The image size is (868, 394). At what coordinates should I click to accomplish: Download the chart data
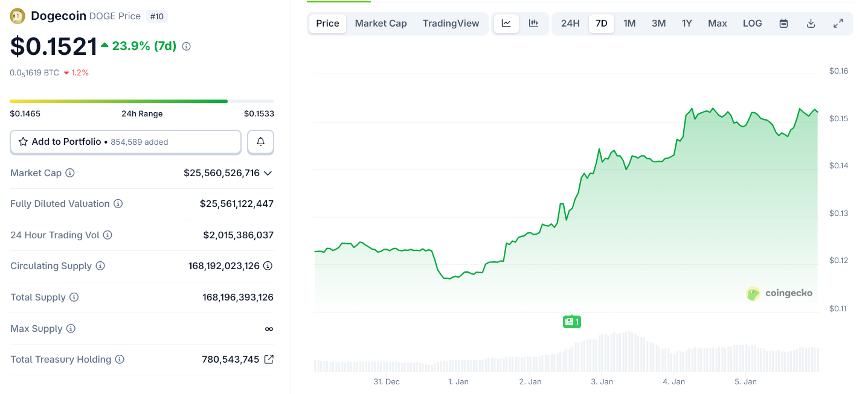click(x=811, y=23)
